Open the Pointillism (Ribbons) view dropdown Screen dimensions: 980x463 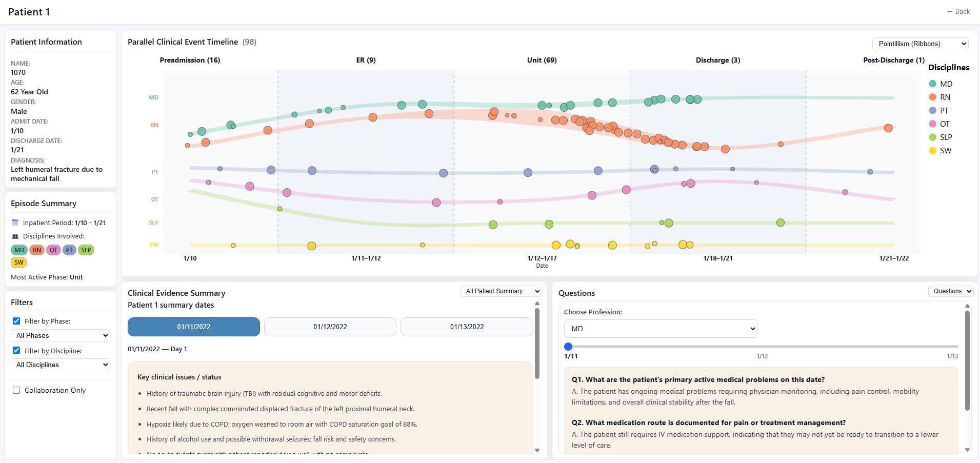[920, 44]
